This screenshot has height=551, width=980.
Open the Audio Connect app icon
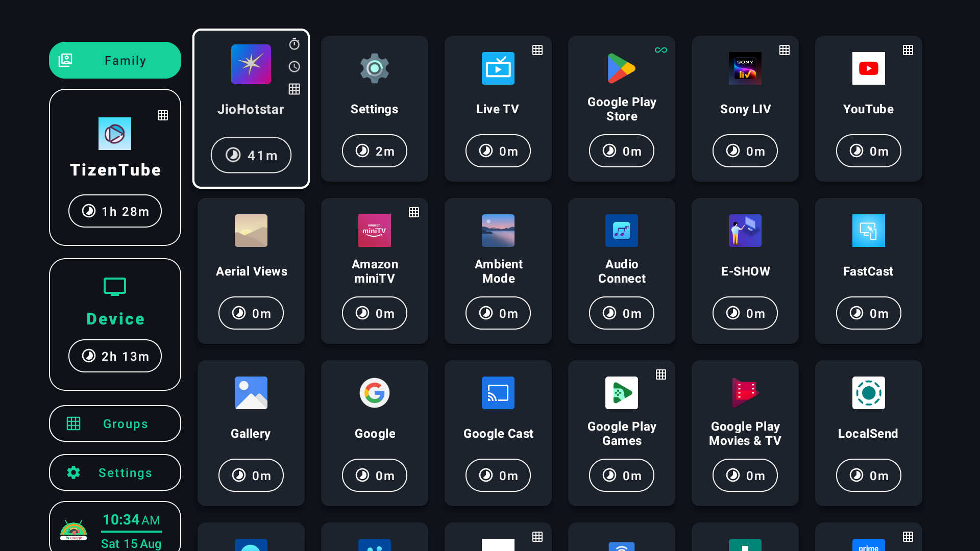622,231
